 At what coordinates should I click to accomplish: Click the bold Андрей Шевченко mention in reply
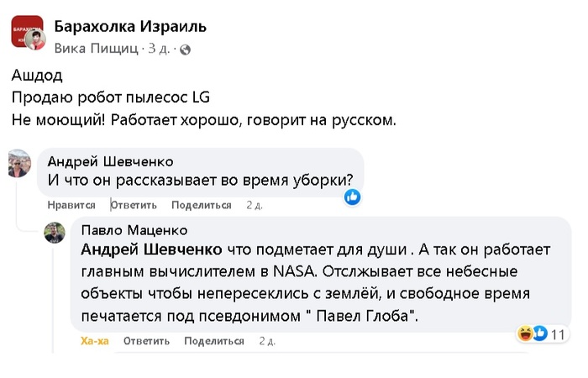coord(151,249)
